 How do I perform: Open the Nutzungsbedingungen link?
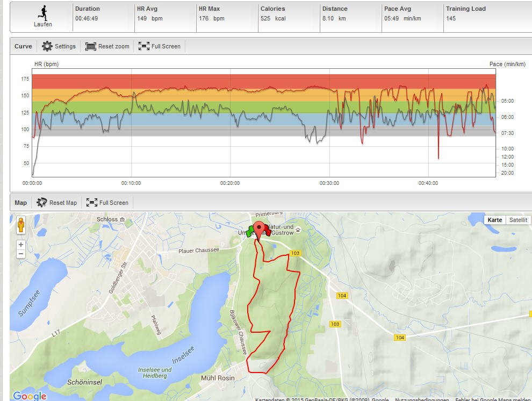(422, 399)
